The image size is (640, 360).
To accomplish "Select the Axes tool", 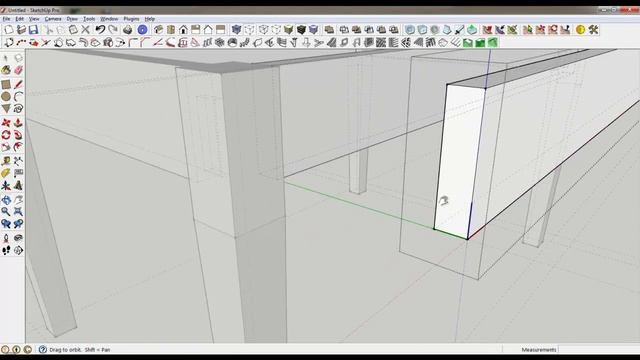I will coord(6,186).
